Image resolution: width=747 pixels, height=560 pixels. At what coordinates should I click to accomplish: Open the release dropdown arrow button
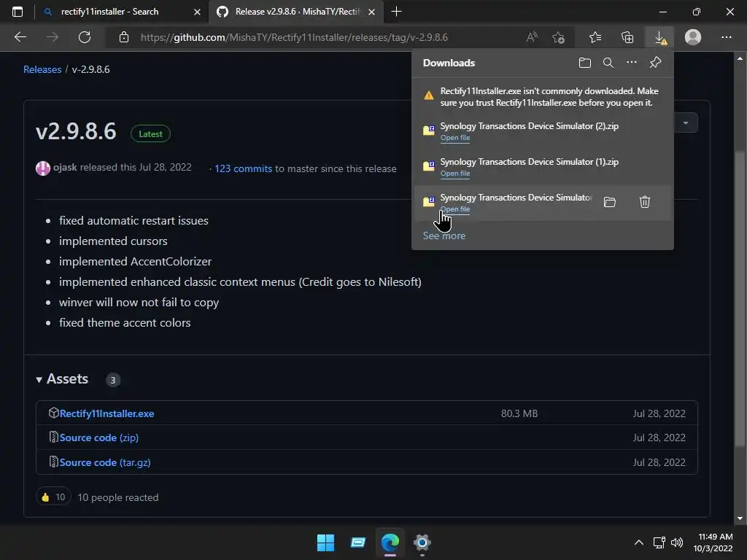(686, 122)
